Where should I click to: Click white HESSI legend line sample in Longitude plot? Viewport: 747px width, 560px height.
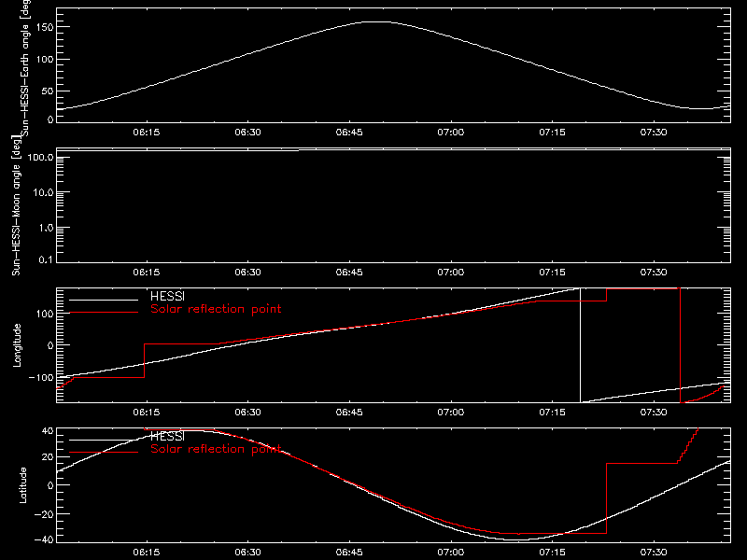104,300
